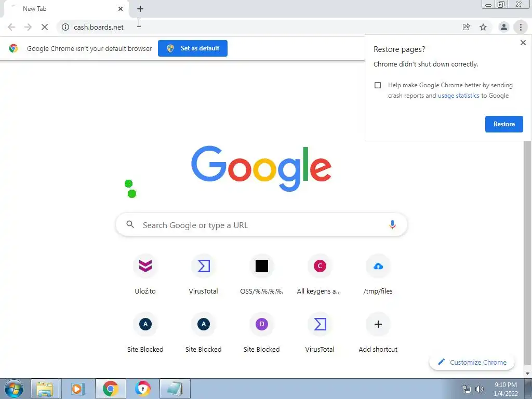Restore the previous pages
The height and width of the screenshot is (399, 532).
[x=504, y=124]
